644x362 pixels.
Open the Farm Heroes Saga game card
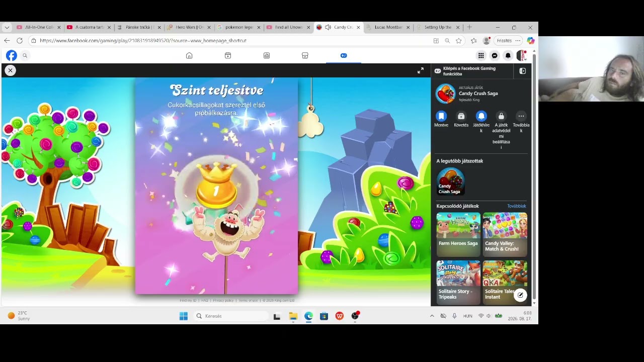[458, 235]
